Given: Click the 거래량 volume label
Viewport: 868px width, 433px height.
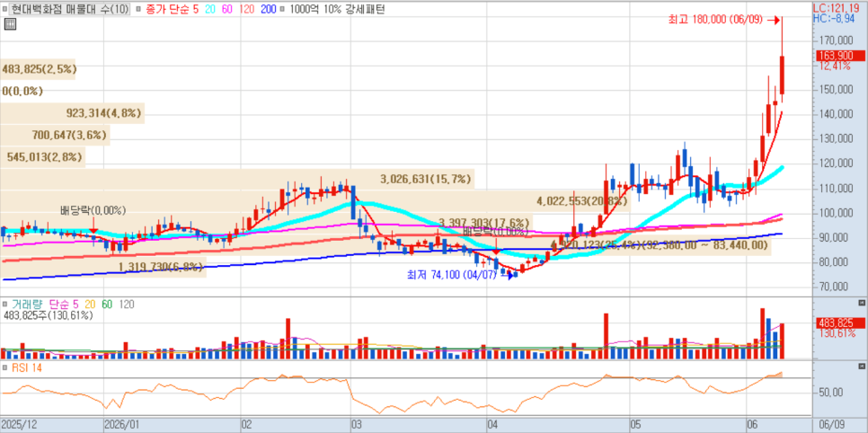Looking at the screenshot, I should point(27,304).
